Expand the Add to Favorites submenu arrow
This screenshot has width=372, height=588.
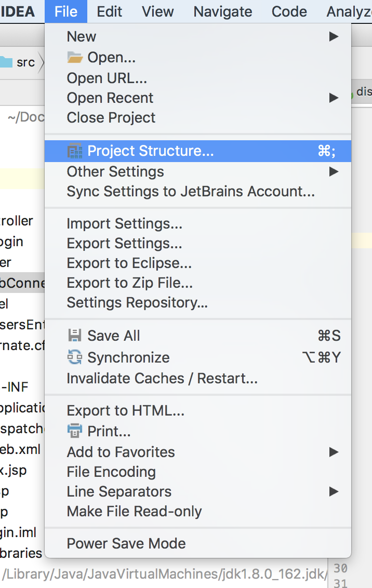click(x=334, y=452)
